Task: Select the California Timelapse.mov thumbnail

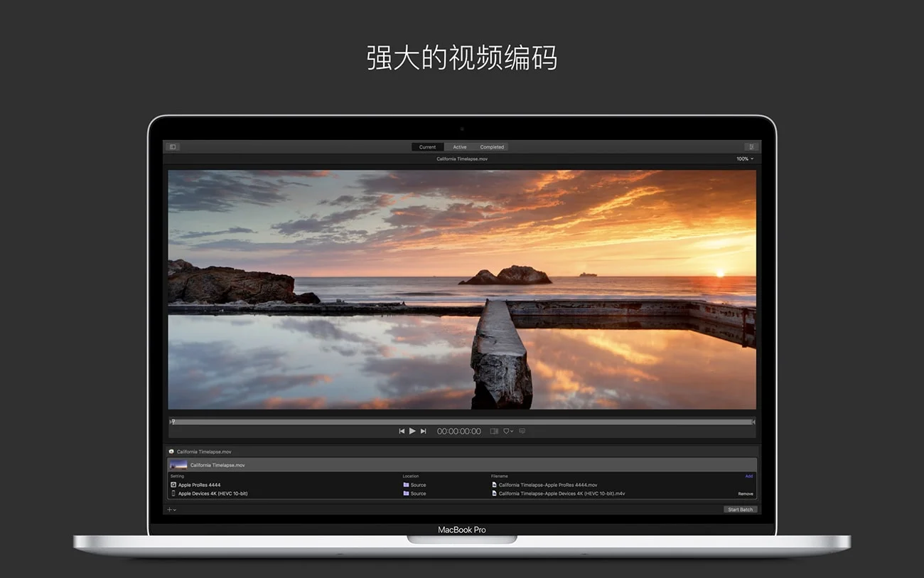Action: pos(178,465)
